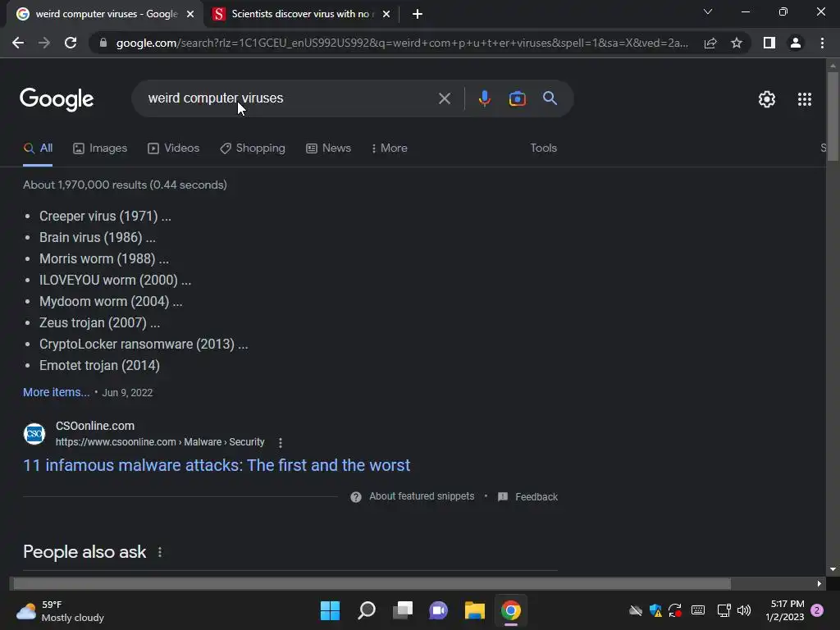Switch to Videos results
The width and height of the screenshot is (840, 630).
[x=174, y=148]
